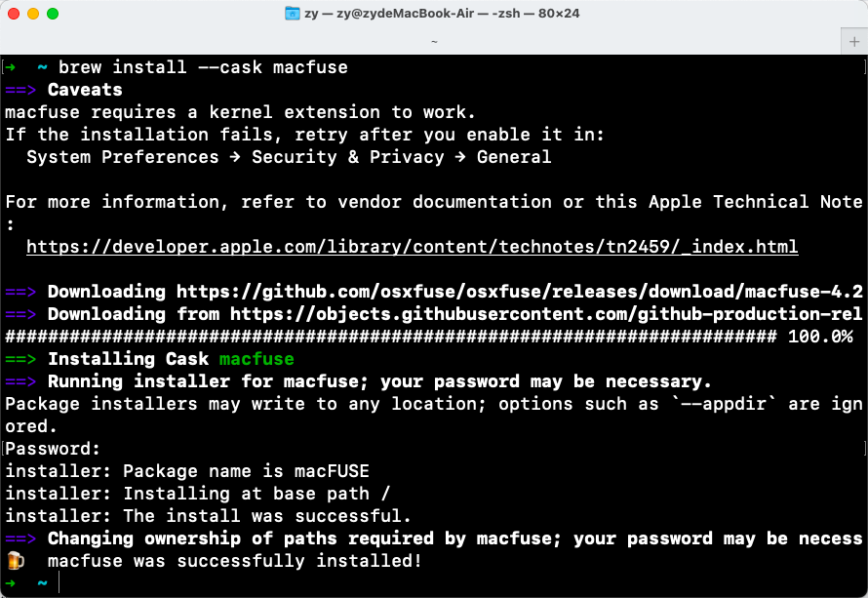This screenshot has height=598, width=868.
Task: Click the "Password:" prompt line
Action: (x=53, y=449)
